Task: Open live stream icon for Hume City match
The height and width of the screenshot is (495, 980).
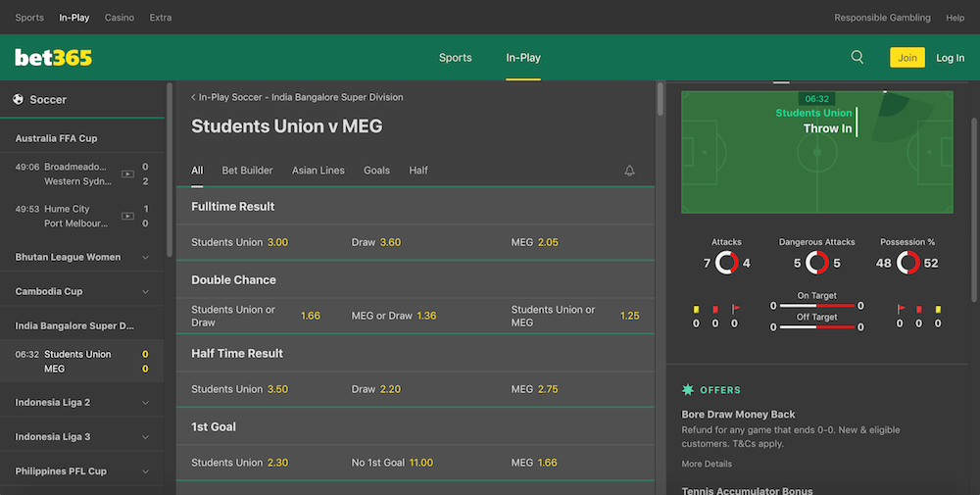Action: tap(127, 217)
